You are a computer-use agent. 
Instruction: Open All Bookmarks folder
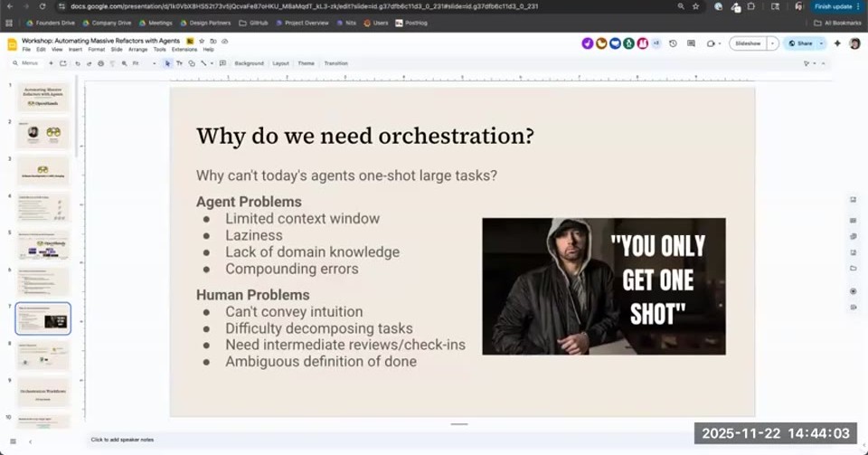tap(837, 24)
